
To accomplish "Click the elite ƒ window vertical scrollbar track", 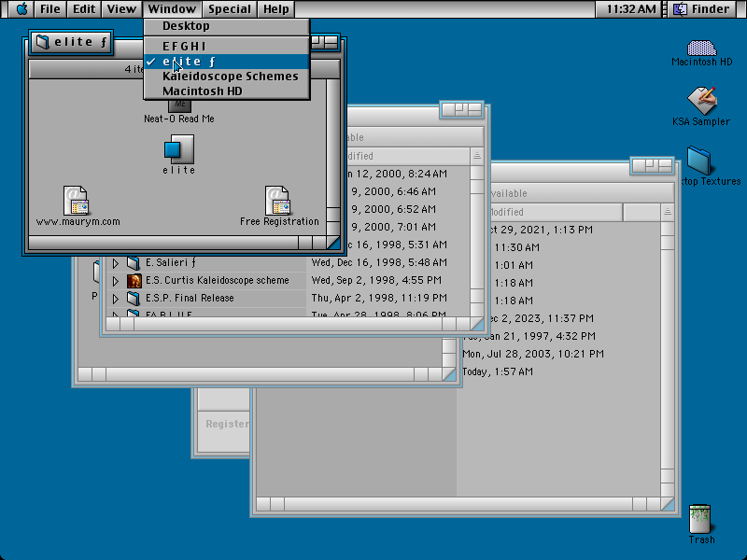I will (x=333, y=143).
